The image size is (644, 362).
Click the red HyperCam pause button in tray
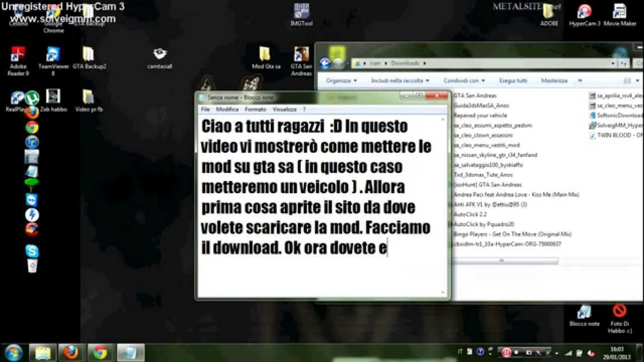tap(507, 352)
